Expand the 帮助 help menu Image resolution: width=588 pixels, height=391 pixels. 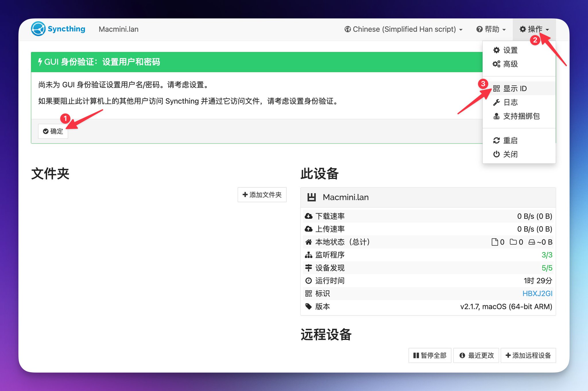[x=491, y=29]
